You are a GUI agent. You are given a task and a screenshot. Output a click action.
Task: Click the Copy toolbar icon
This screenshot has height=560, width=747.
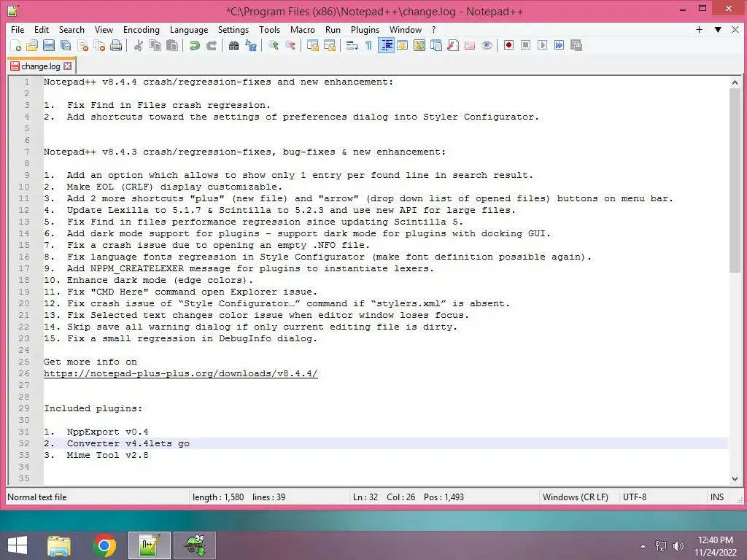tap(155, 45)
